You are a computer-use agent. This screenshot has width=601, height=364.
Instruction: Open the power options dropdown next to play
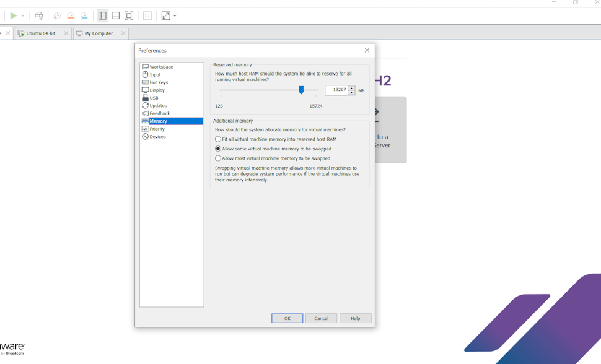point(22,15)
